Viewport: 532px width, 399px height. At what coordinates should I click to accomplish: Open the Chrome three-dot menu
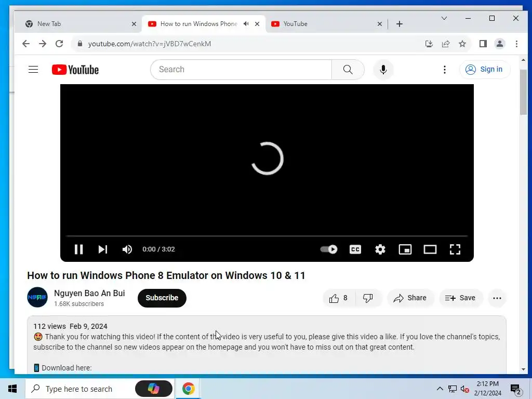click(x=516, y=44)
